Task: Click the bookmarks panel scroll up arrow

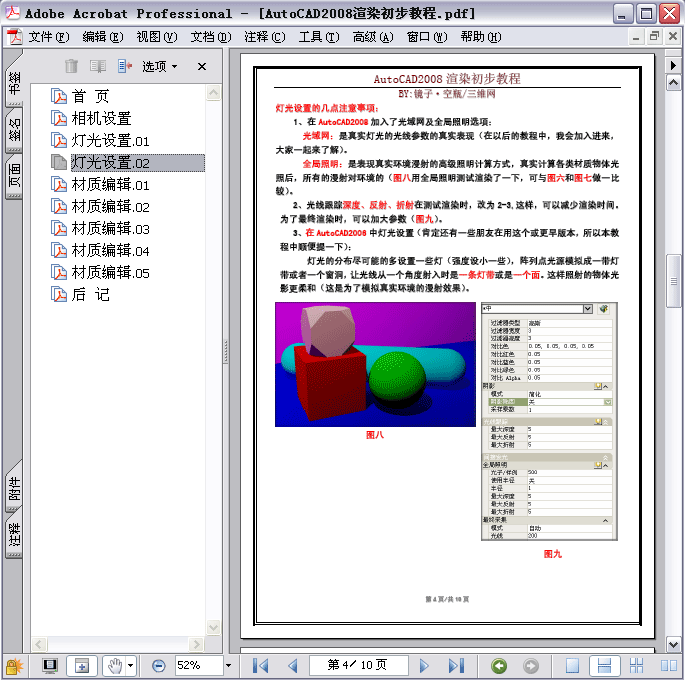Action: 213,93
